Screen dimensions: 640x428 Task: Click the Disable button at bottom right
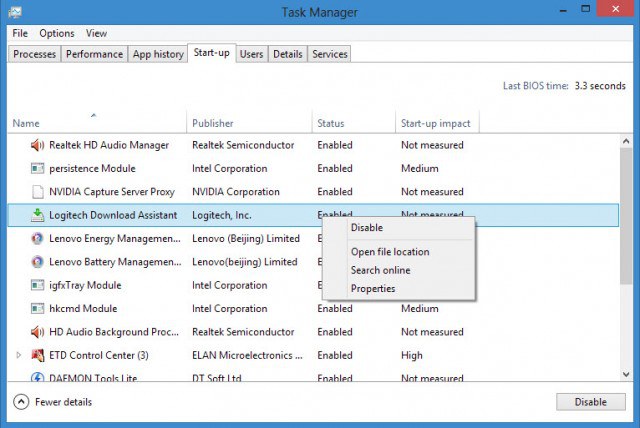[591, 402]
